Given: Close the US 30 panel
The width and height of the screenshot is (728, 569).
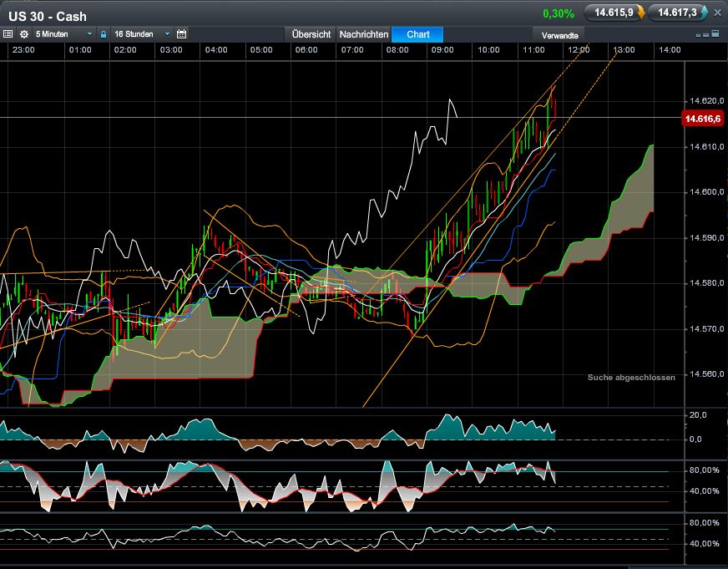Looking at the screenshot, I should 717,13.
